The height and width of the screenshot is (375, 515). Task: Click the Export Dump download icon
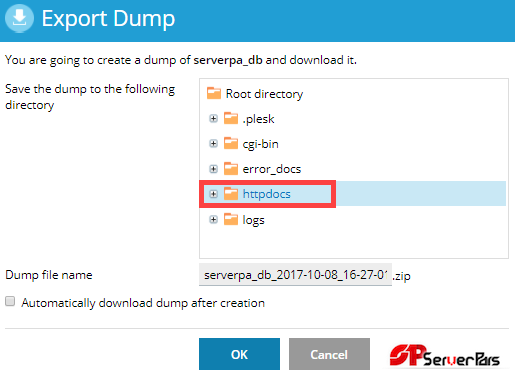(x=19, y=18)
